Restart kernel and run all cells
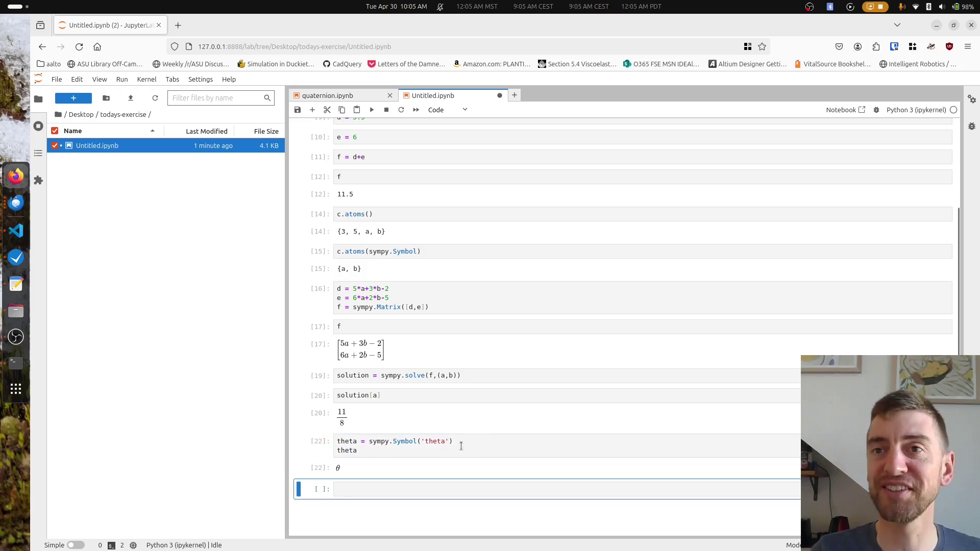The image size is (980, 551). coord(416,110)
